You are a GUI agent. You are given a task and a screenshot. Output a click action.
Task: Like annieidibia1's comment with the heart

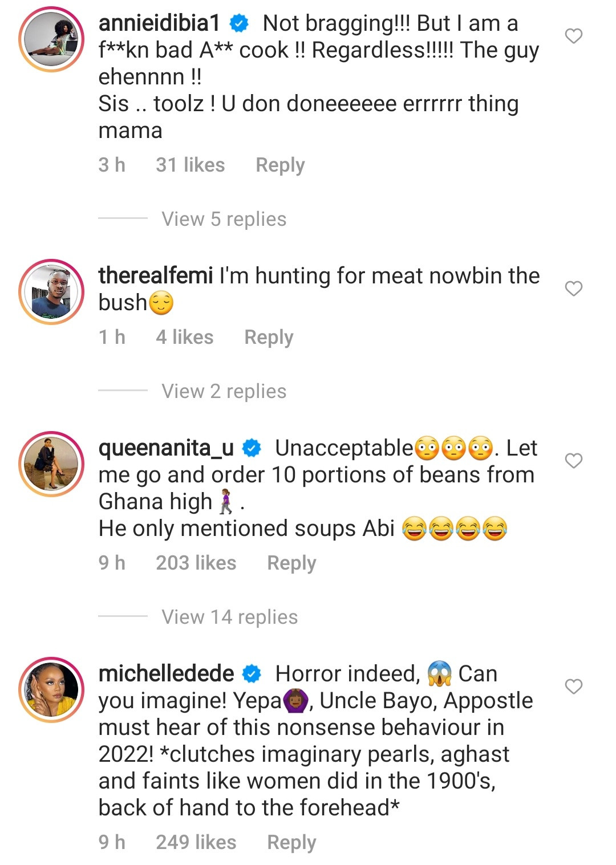(573, 36)
